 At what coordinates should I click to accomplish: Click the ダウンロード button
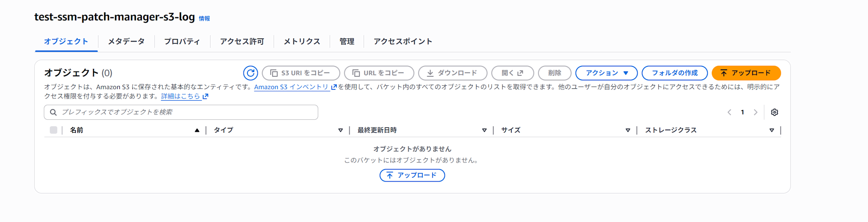453,73
